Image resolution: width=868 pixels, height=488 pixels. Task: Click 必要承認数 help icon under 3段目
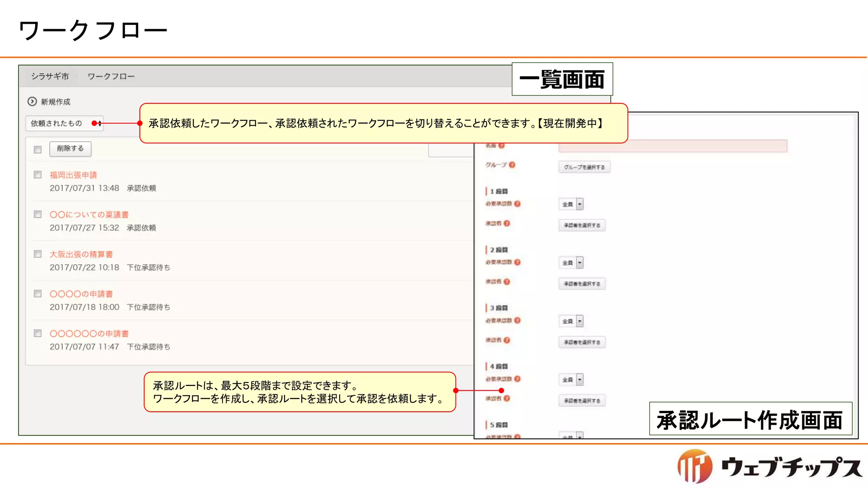click(517, 321)
